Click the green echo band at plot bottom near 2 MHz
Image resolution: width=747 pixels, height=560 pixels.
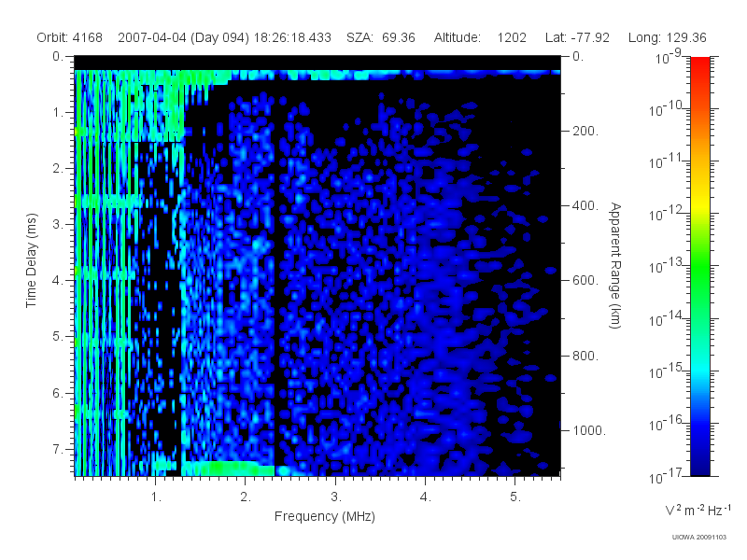(228, 469)
